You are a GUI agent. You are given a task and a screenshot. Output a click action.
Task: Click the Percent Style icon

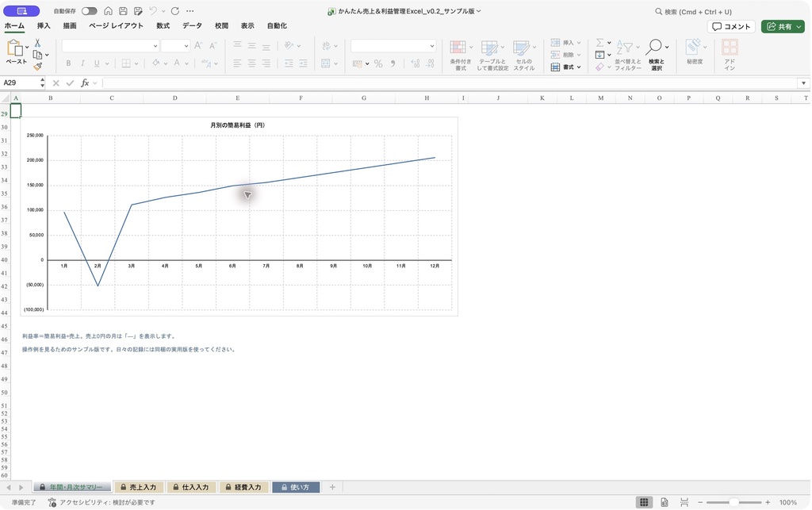(x=378, y=63)
